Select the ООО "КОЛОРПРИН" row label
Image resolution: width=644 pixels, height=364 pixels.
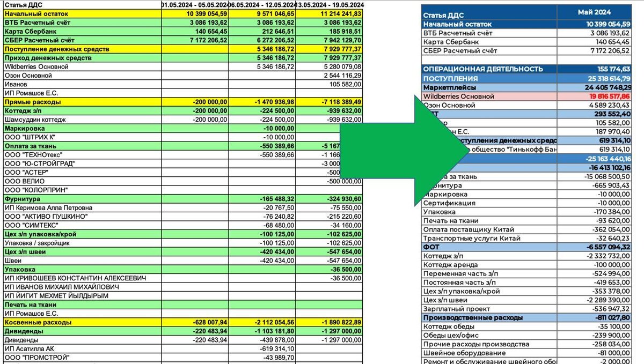click(x=35, y=190)
